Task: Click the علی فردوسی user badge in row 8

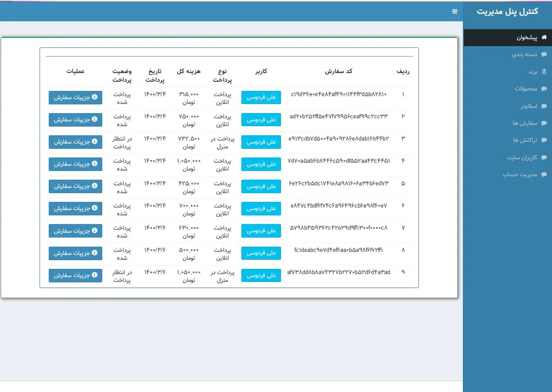Action: [261, 253]
